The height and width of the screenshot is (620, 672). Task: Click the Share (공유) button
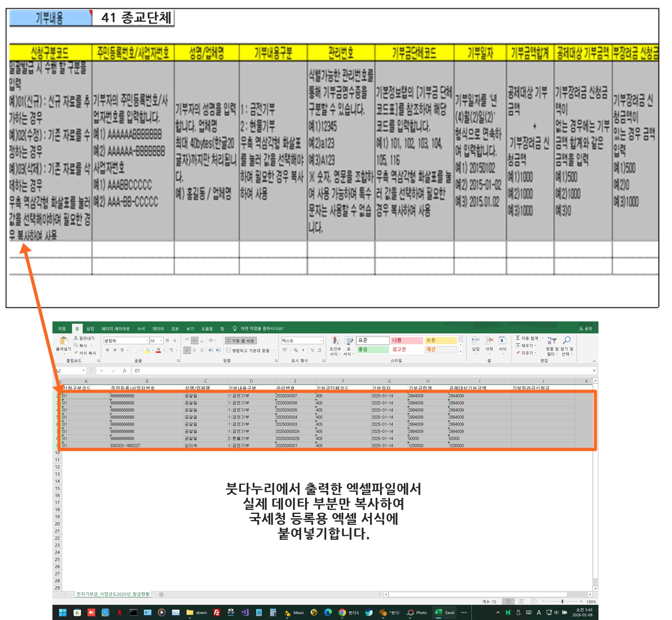coord(585,328)
